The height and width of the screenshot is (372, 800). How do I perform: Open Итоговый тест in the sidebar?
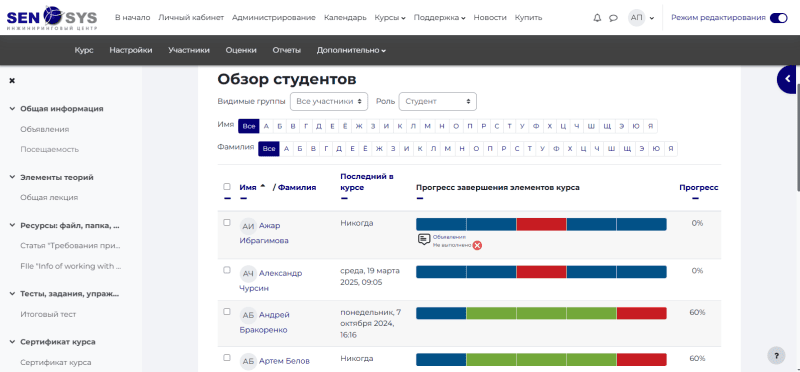[x=48, y=314]
